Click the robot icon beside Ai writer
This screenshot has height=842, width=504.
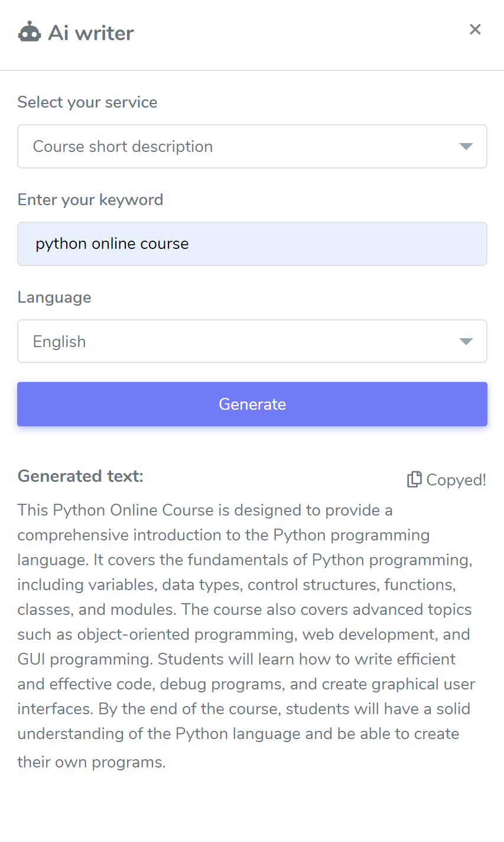coord(30,33)
